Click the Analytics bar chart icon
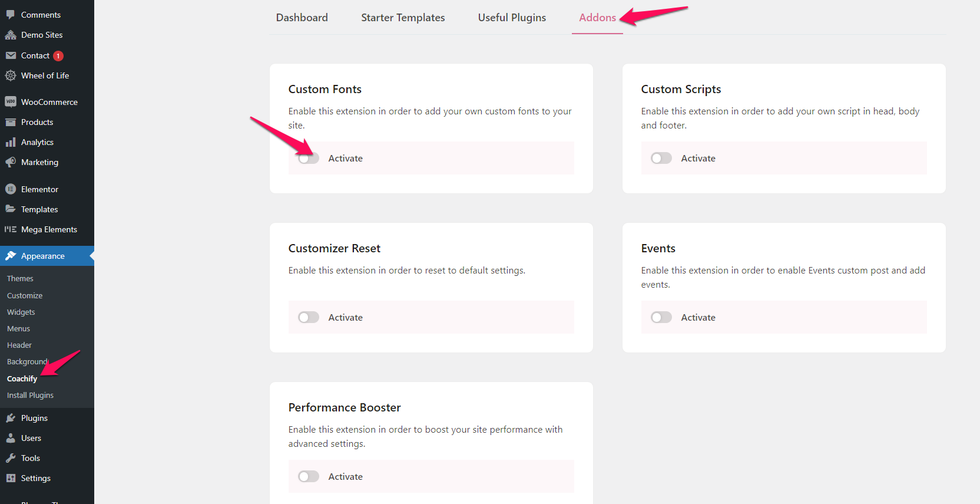The image size is (980, 504). [11, 142]
